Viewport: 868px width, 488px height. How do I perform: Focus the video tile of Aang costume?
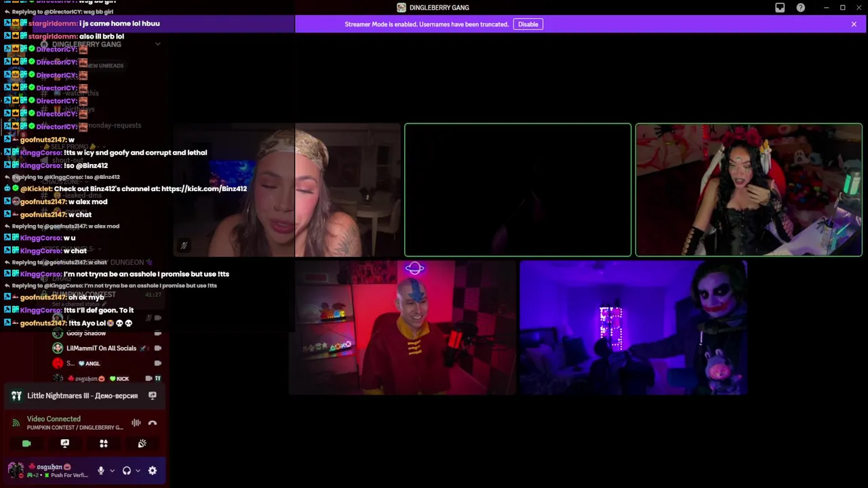pyautogui.click(x=403, y=327)
